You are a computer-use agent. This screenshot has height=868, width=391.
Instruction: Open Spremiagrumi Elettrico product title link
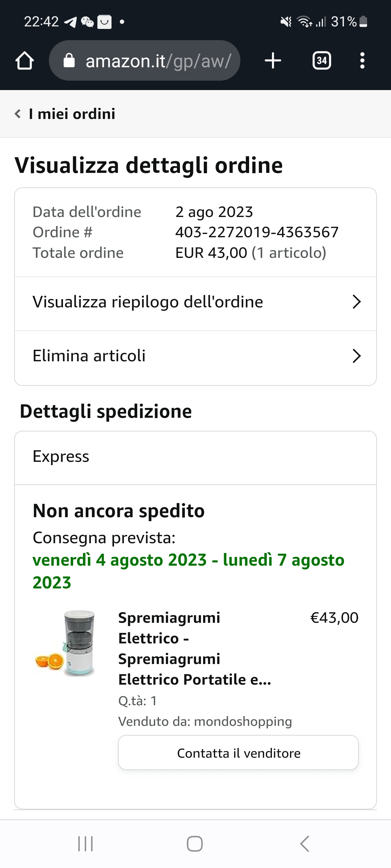click(195, 648)
